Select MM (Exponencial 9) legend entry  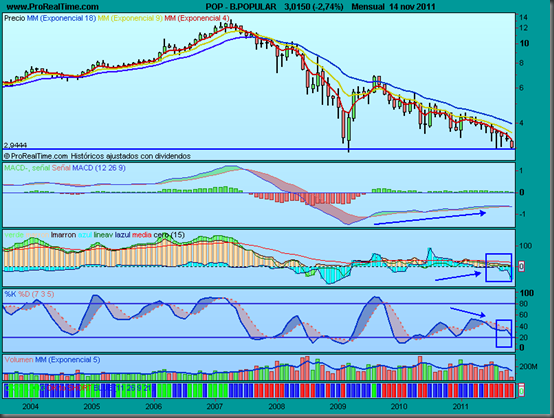[130, 18]
